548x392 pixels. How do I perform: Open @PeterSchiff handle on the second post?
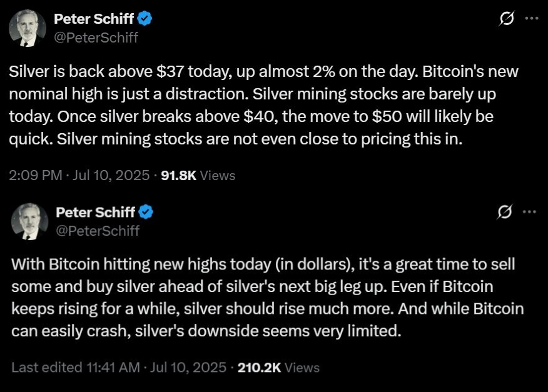pos(97,230)
